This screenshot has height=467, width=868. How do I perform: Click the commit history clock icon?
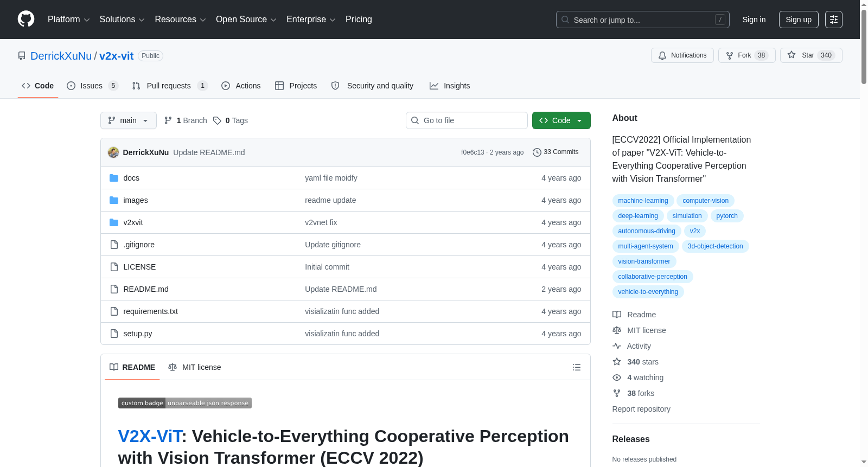point(537,152)
